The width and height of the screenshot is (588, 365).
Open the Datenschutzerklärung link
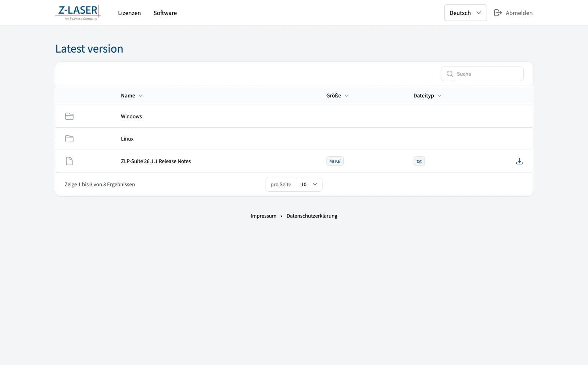pos(312,216)
